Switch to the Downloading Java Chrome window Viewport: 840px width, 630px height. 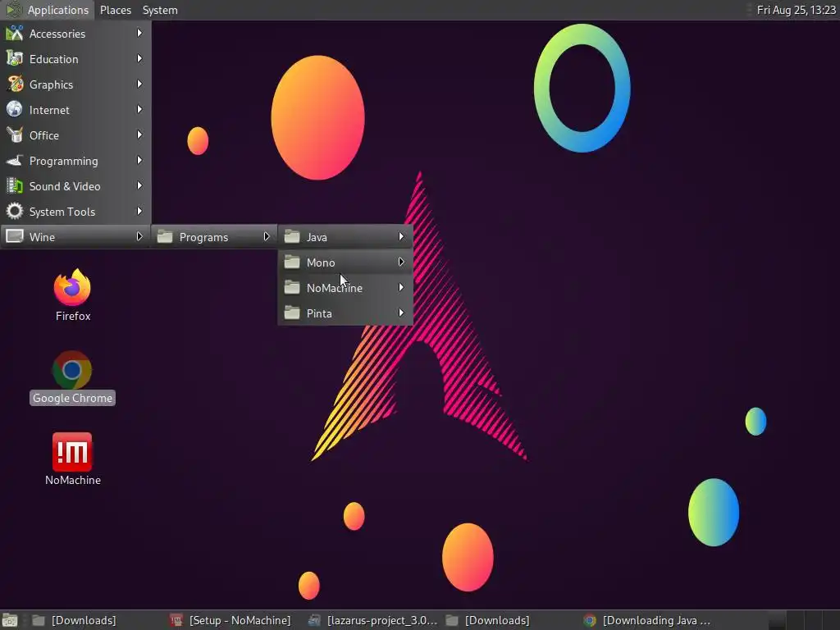tap(648, 620)
